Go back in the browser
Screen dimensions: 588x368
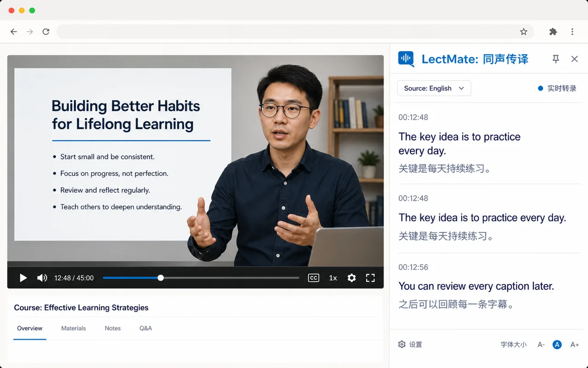click(x=14, y=32)
